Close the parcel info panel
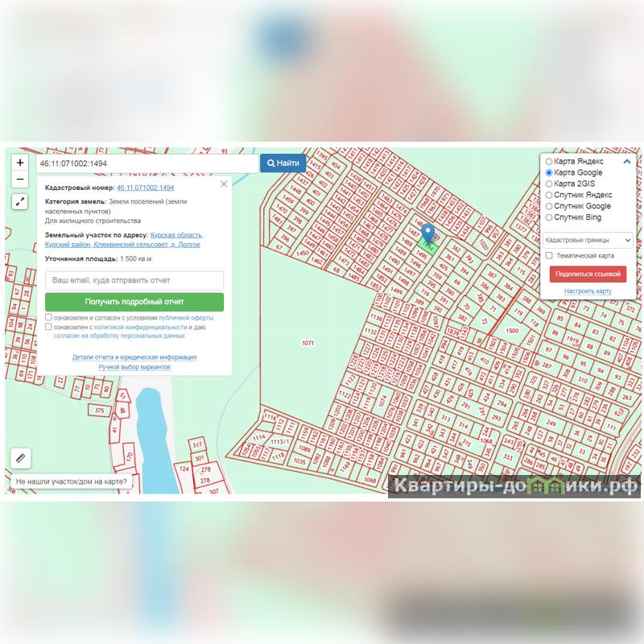The image size is (644, 644). (x=224, y=184)
